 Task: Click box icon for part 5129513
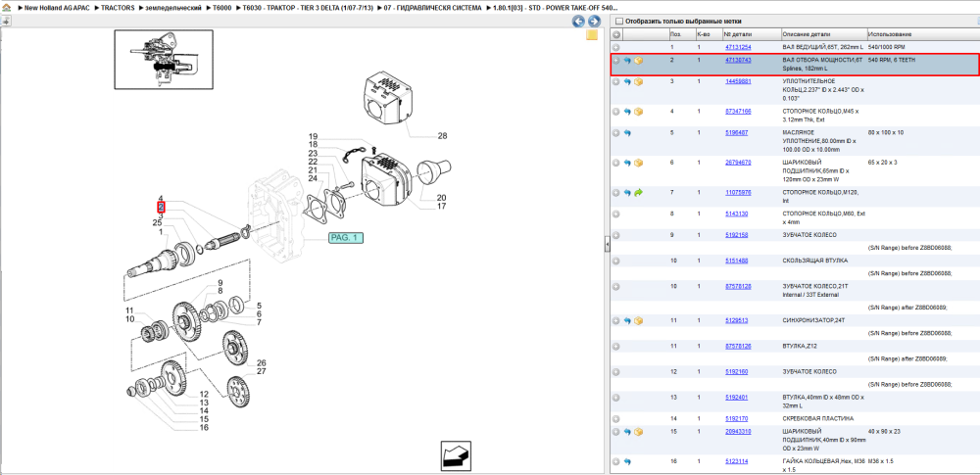639,320
